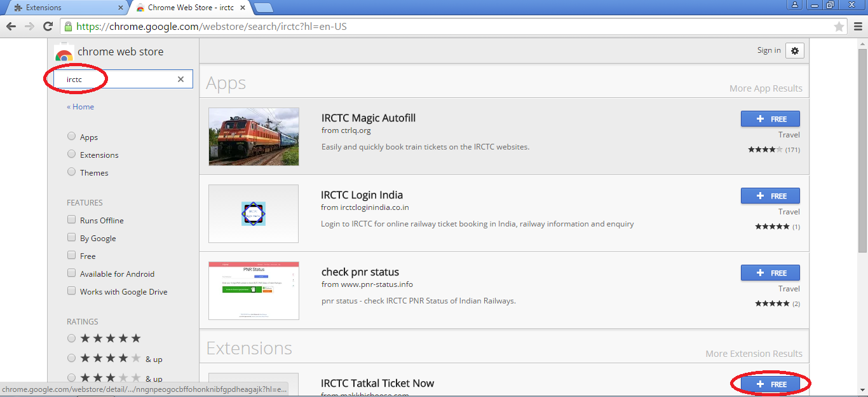This screenshot has width=868, height=397.
Task: Open a new tab with the new-tab button
Action: (264, 8)
